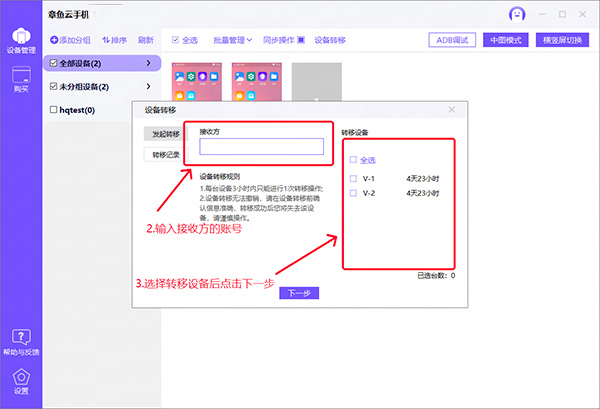Open the 购买 purchase sidebar icon
Screen dimensions: 600x409
tap(21, 77)
